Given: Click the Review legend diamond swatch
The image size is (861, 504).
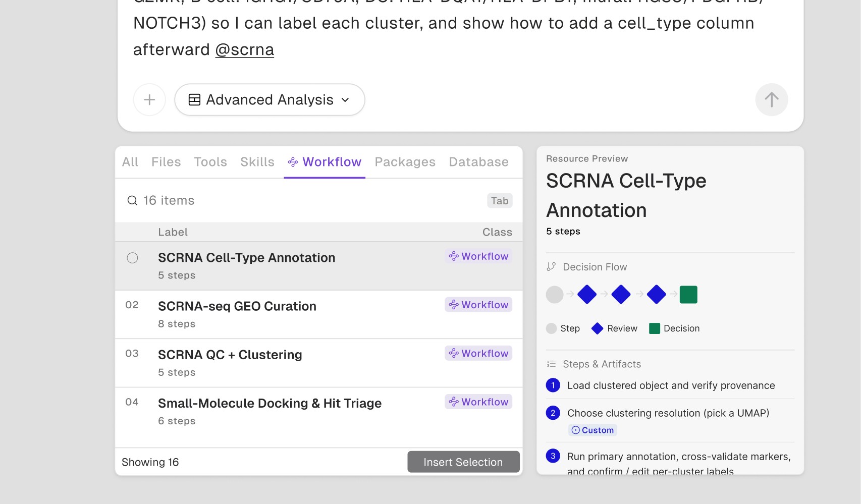Looking at the screenshot, I should tap(598, 328).
